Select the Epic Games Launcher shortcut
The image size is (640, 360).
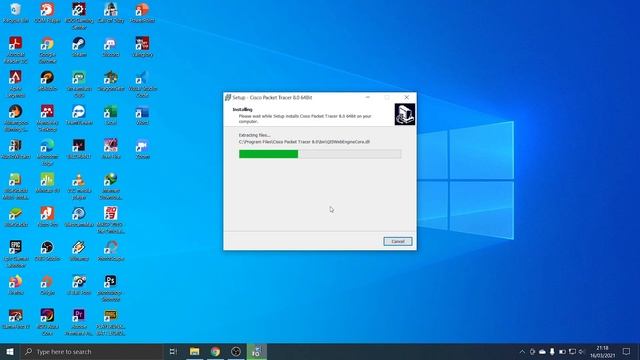[16, 254]
